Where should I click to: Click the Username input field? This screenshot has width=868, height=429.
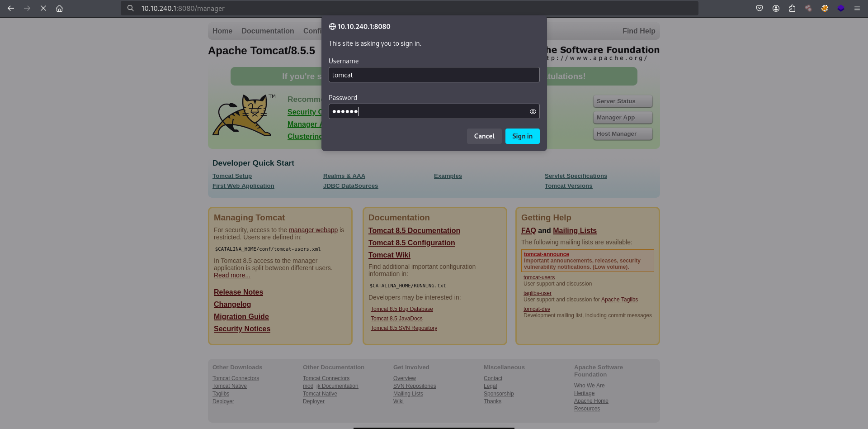(434, 75)
